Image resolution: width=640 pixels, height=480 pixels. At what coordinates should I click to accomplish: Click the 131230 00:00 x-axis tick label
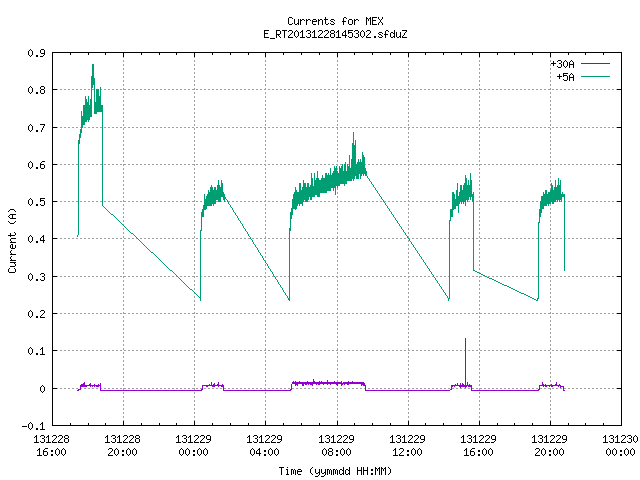pyautogui.click(x=620, y=446)
